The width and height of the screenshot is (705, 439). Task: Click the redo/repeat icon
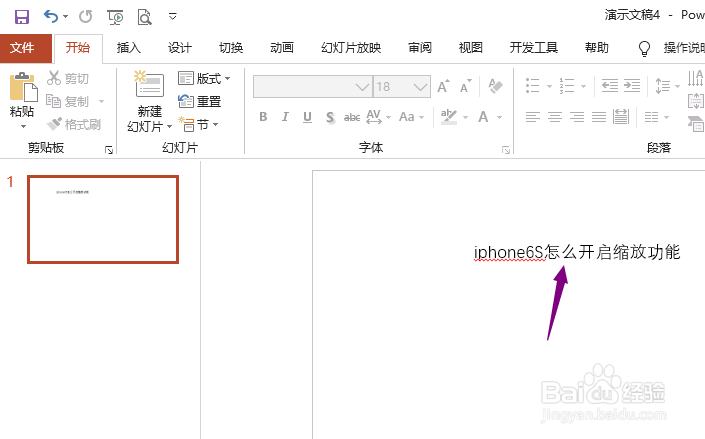click(x=85, y=17)
